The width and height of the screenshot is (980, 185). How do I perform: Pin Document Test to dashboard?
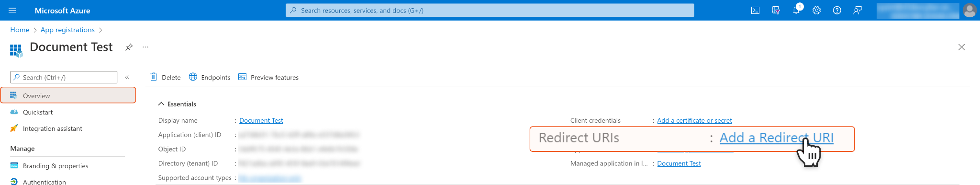(129, 47)
